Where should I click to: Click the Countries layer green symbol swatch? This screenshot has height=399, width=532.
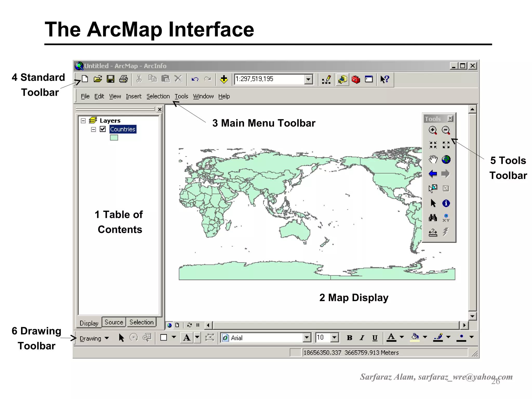(114, 138)
